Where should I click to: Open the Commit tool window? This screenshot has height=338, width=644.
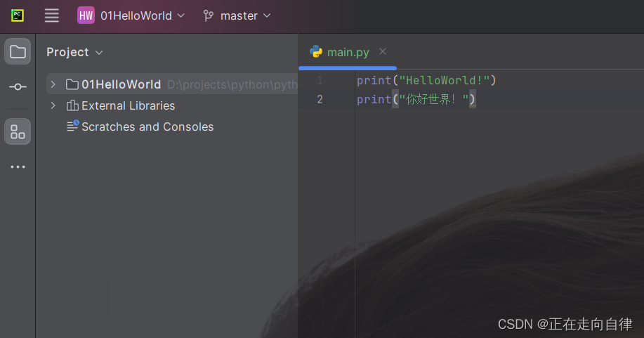18,87
